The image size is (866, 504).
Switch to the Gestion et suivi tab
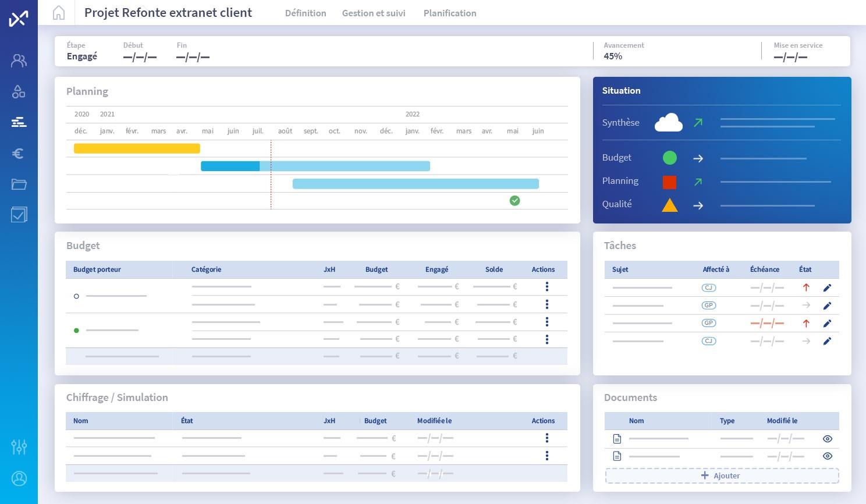374,13
